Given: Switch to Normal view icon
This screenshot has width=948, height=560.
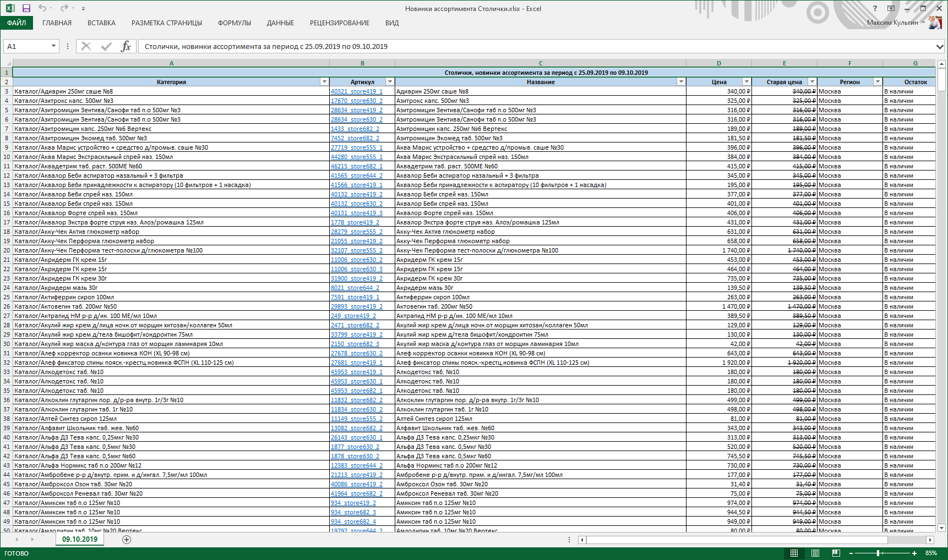Looking at the screenshot, I should click(x=794, y=553).
